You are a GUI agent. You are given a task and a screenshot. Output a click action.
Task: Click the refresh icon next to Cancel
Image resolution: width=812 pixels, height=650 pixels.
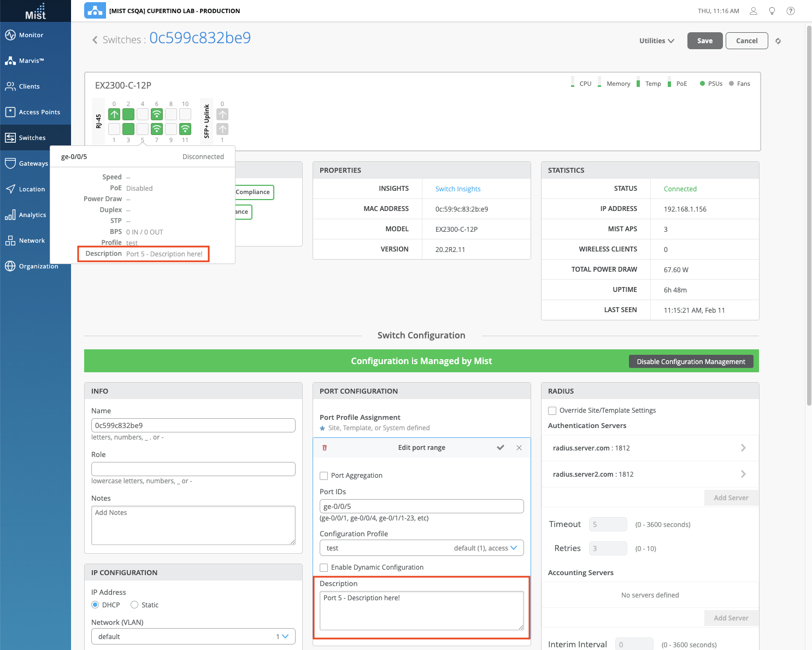click(778, 41)
